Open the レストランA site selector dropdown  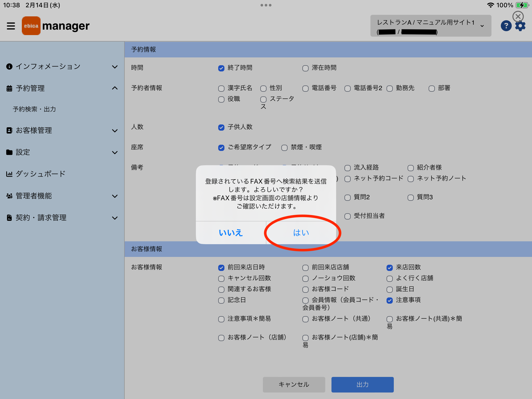coord(431,26)
